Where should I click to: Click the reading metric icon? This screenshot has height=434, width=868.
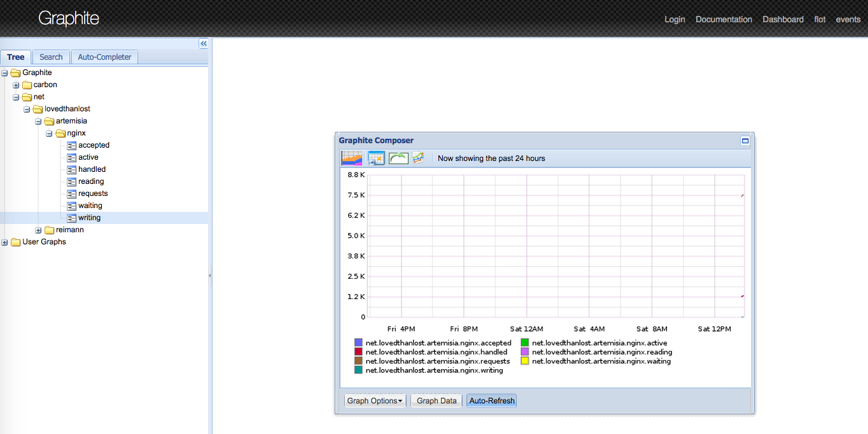pyautogui.click(x=71, y=181)
